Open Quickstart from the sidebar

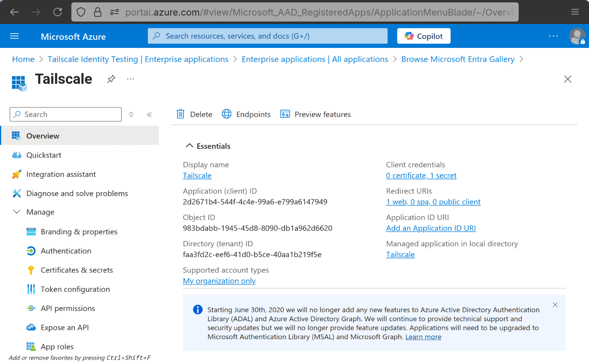44,155
